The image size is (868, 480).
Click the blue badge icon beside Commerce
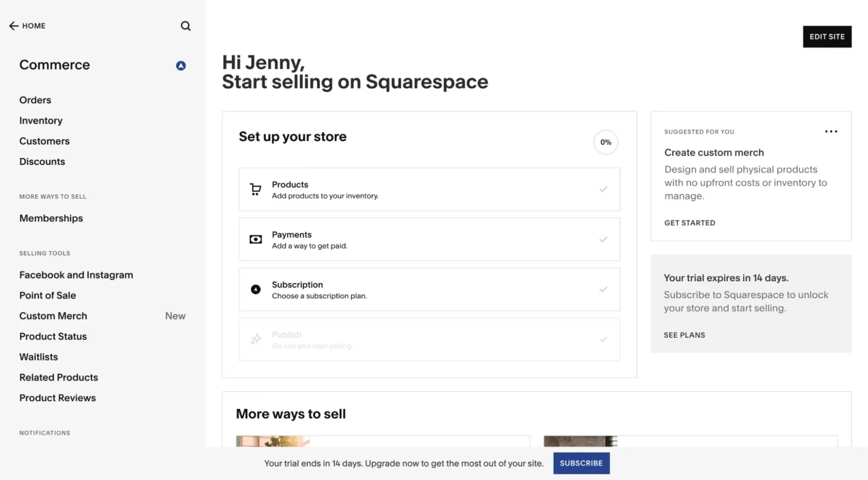click(x=181, y=66)
